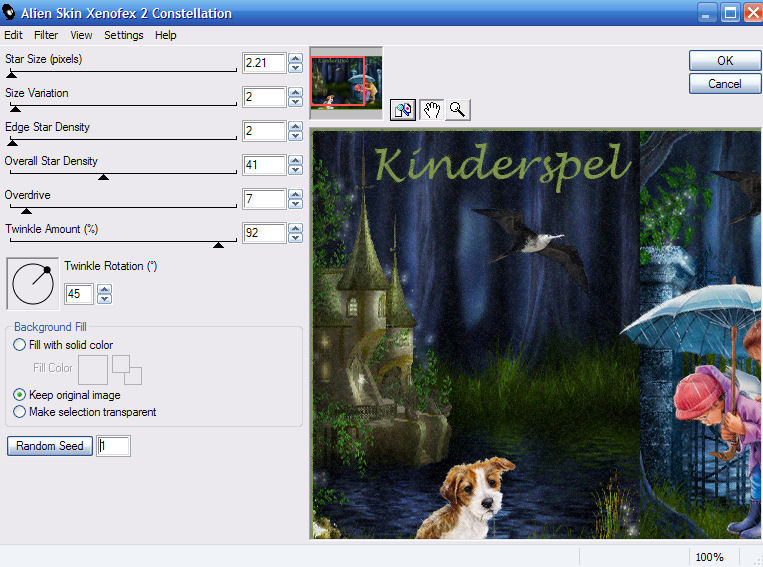The width and height of the screenshot is (763, 567).
Task: Click the Size Variation slider handle
Action: pyautogui.click(x=16, y=109)
